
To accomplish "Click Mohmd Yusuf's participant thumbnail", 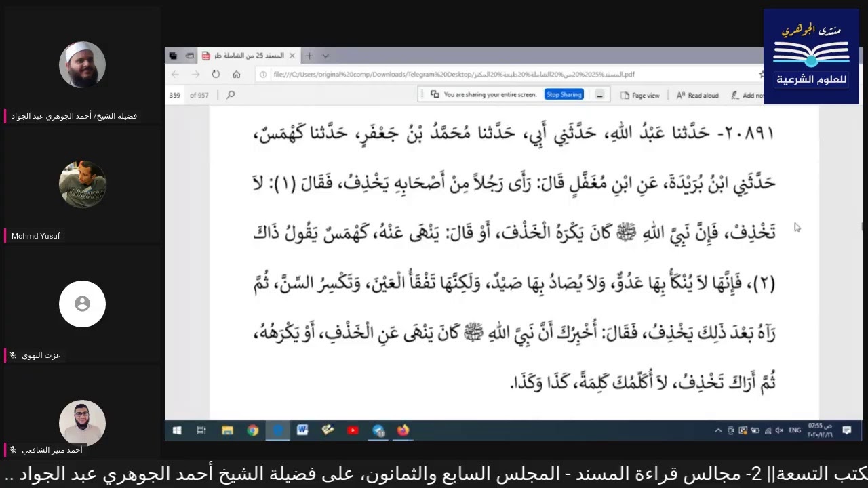I will click(82, 184).
